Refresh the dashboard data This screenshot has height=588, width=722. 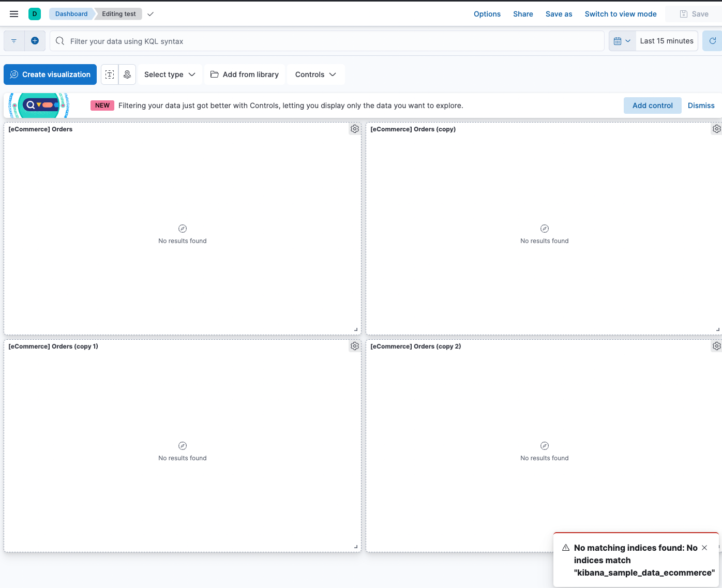coord(713,40)
